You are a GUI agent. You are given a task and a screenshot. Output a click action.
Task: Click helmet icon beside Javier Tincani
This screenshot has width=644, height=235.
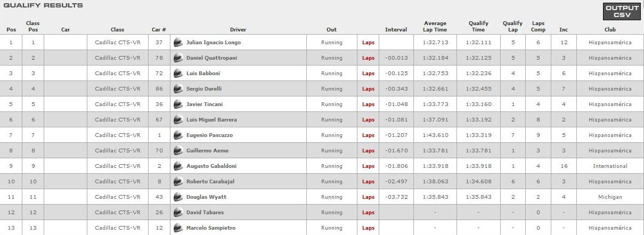tap(178, 104)
